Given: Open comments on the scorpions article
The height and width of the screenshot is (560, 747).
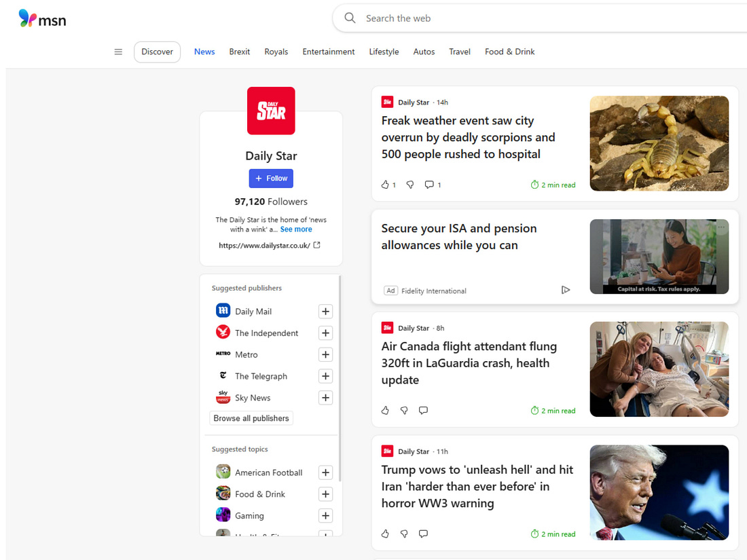Looking at the screenshot, I should [429, 185].
